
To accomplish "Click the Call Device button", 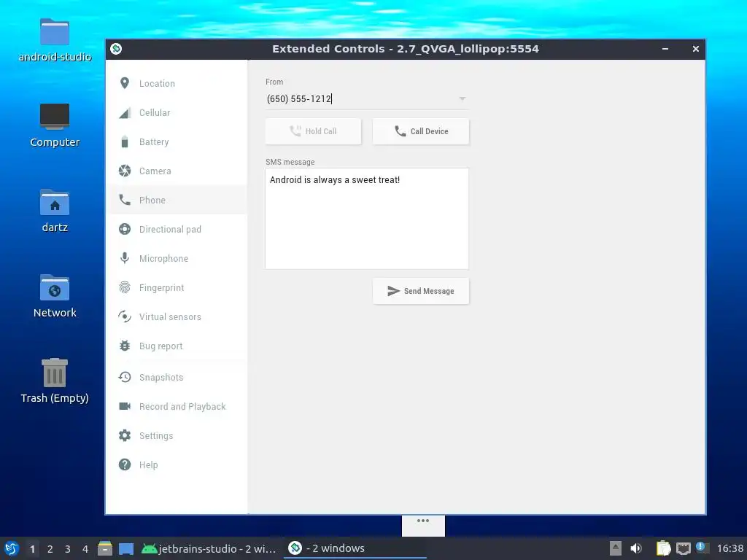I will (x=421, y=131).
